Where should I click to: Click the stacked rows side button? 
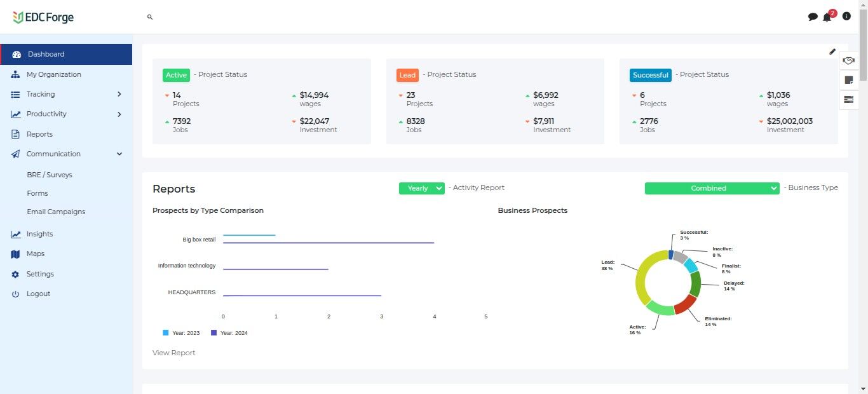click(848, 100)
